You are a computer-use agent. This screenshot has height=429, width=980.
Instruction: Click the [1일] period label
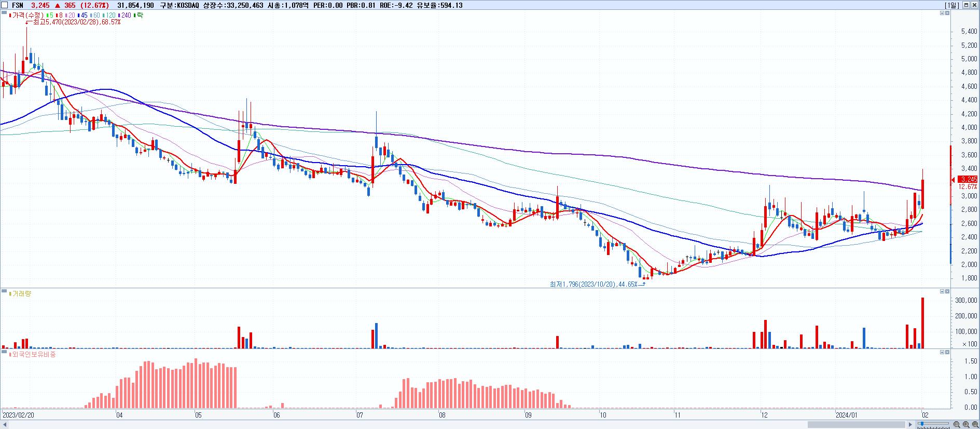tap(953, 5)
